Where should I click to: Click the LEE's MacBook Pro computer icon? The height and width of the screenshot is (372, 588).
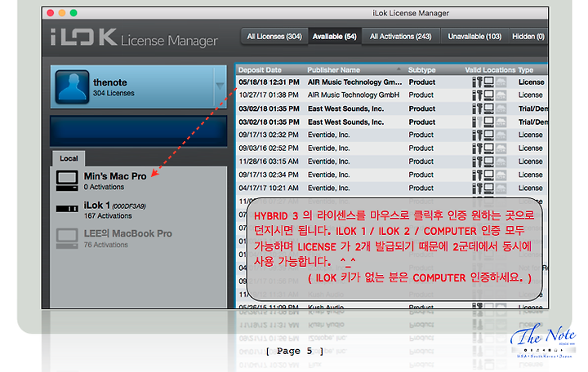tap(67, 239)
